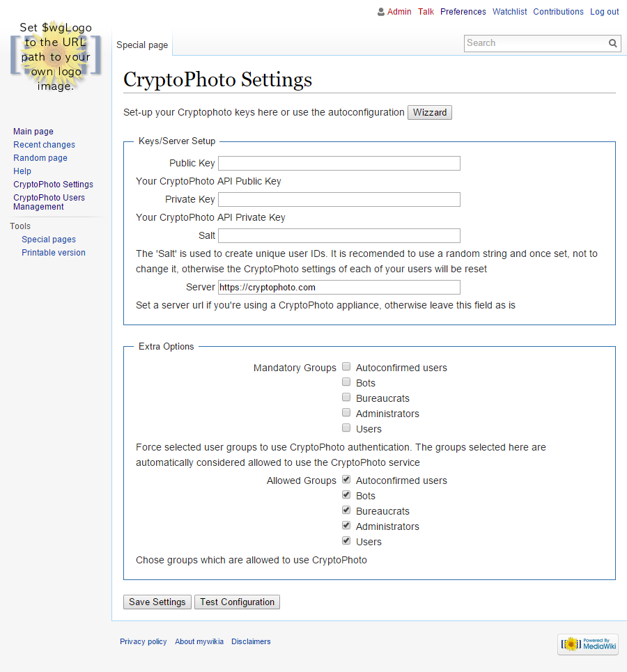Open the Powered by MediaWiki badge
This screenshot has height=672, width=627.
tap(588, 644)
